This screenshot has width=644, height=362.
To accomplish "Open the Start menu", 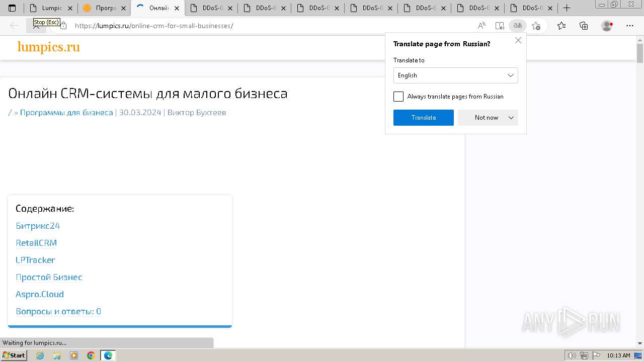I will 14,355.
